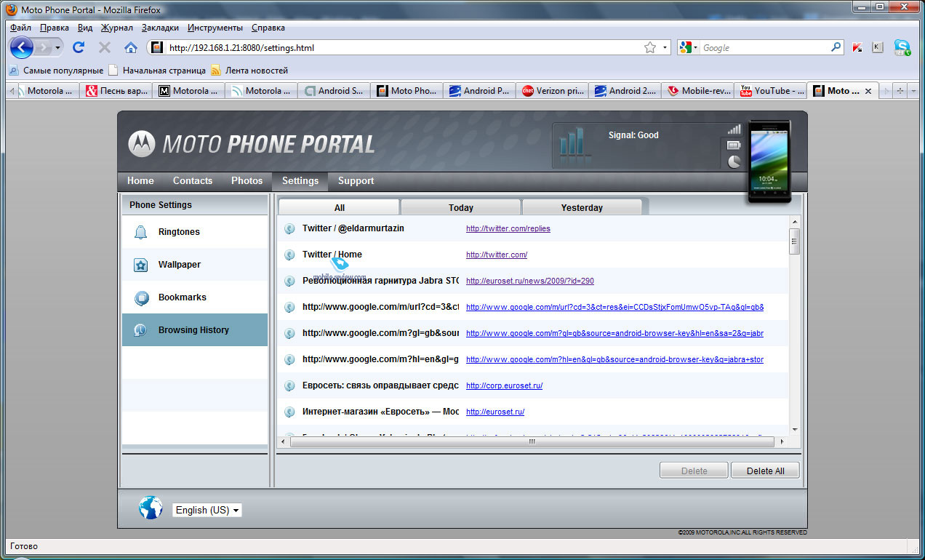
Task: Select the Bookmarks icon in sidebar
Action: [141, 297]
